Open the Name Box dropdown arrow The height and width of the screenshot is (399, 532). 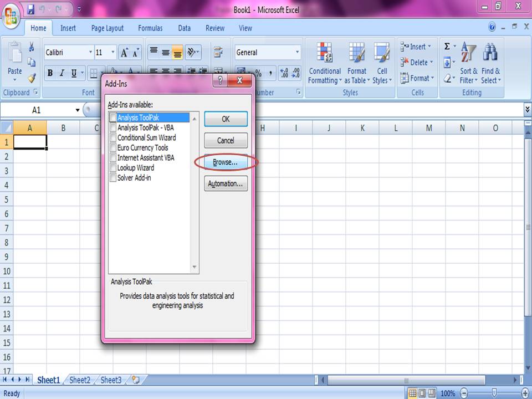click(x=78, y=110)
